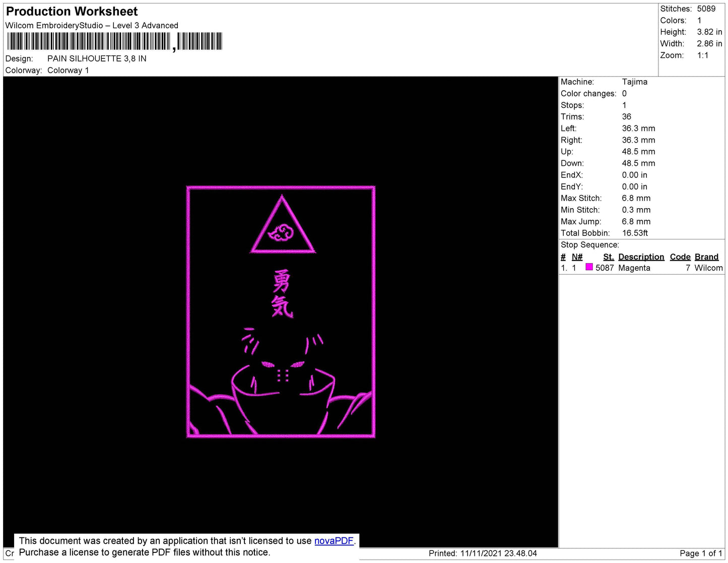Click the Brand column header
Viewport: 728px width, 563px height.
pos(707,257)
